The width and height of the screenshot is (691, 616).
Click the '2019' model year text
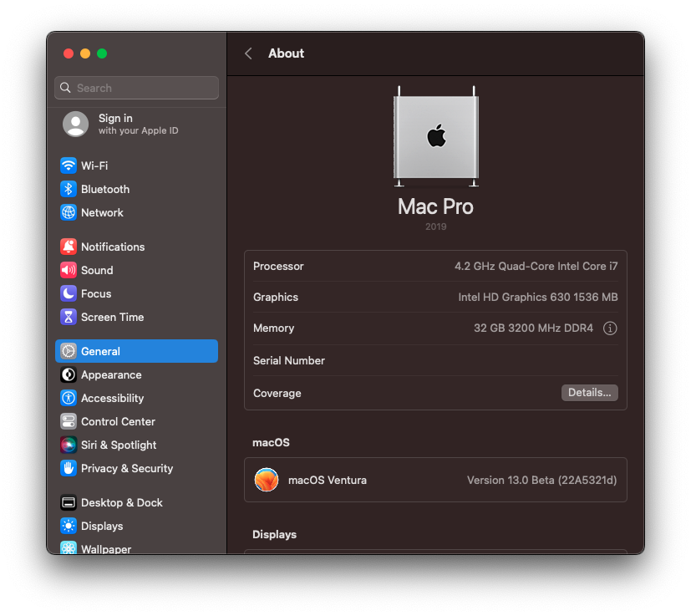point(436,227)
